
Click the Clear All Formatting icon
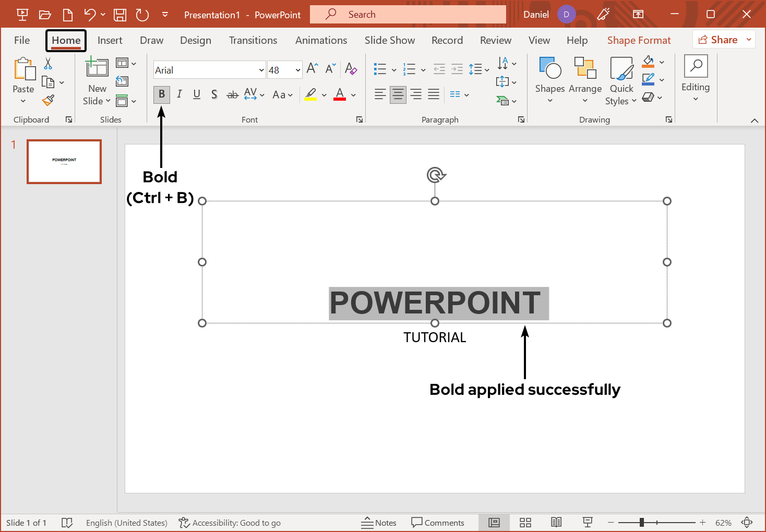point(351,69)
